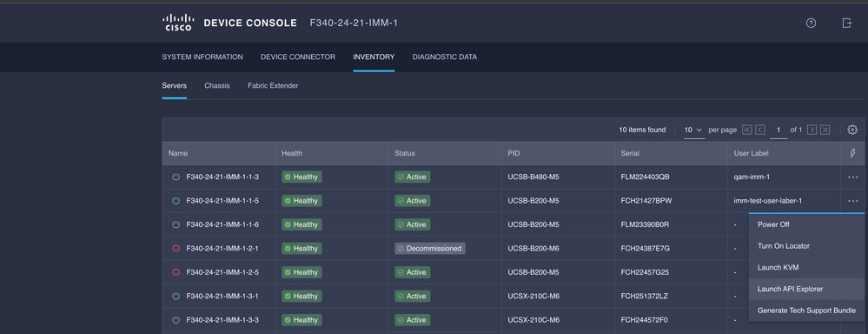
Task: Click serial FCH22457G25
Action: click(x=646, y=272)
